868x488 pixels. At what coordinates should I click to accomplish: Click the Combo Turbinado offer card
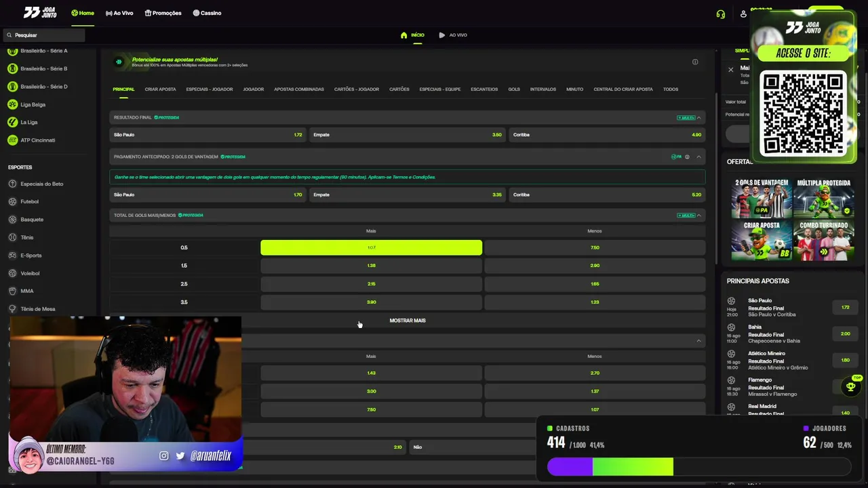pos(824,241)
